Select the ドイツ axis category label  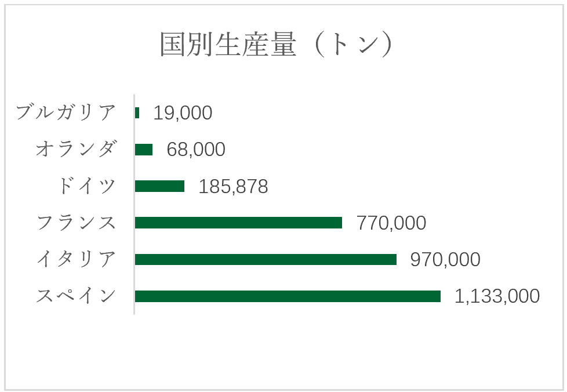tap(86, 186)
